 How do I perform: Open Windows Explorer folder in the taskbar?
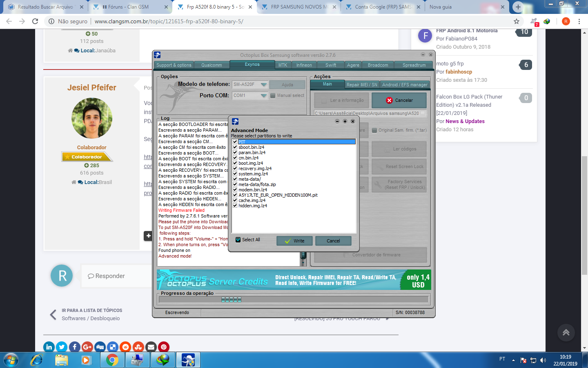point(62,360)
